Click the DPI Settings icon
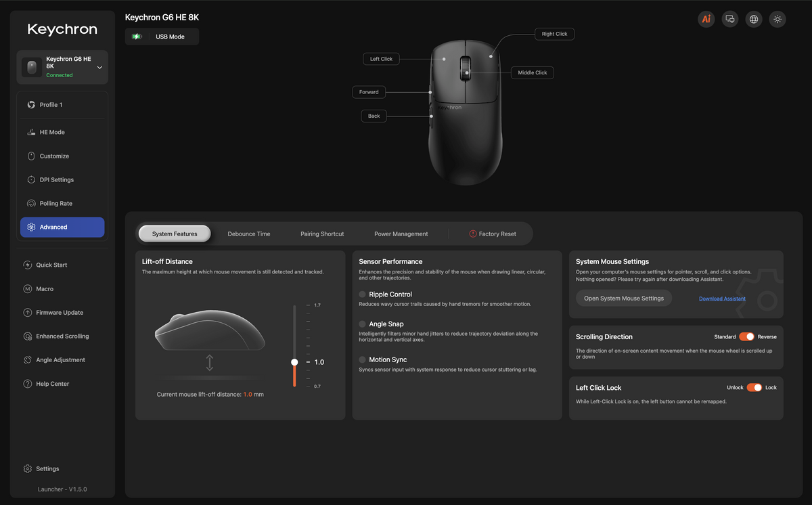 point(31,179)
